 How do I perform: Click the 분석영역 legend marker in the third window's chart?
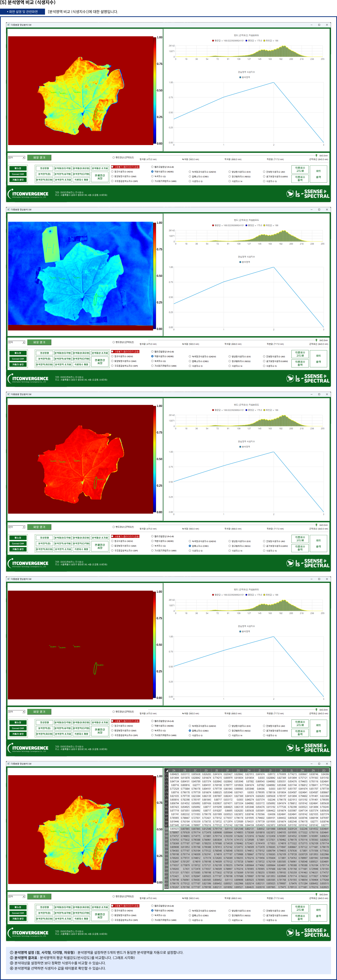pyautogui.click(x=240, y=447)
